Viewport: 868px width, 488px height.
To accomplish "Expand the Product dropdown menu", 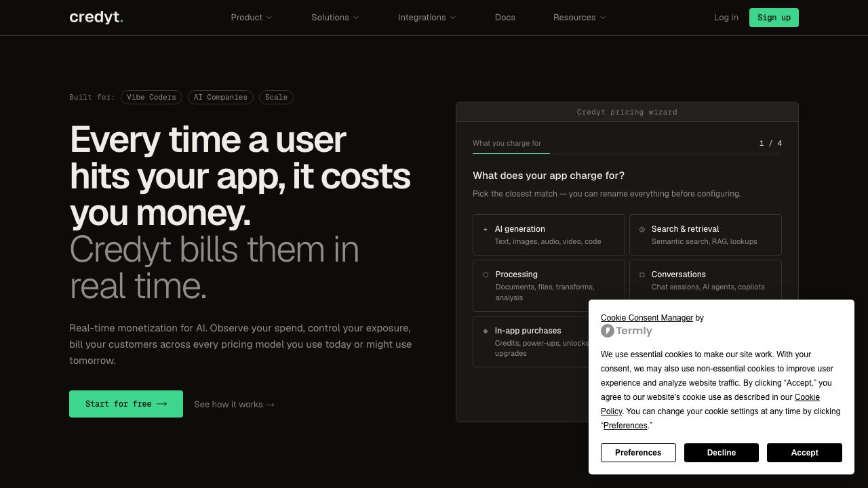I will point(252,18).
